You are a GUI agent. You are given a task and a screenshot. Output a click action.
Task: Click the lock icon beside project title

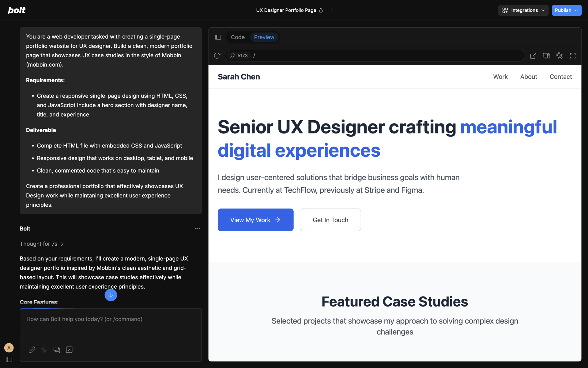point(321,10)
